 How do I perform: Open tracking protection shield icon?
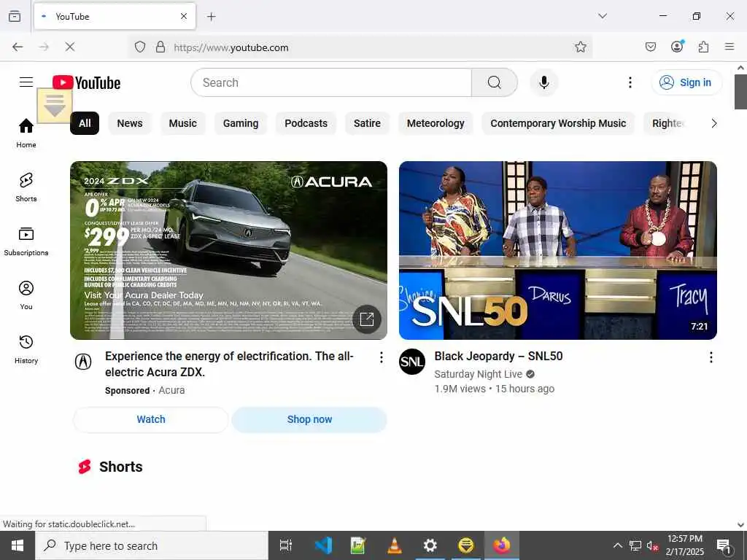(139, 47)
